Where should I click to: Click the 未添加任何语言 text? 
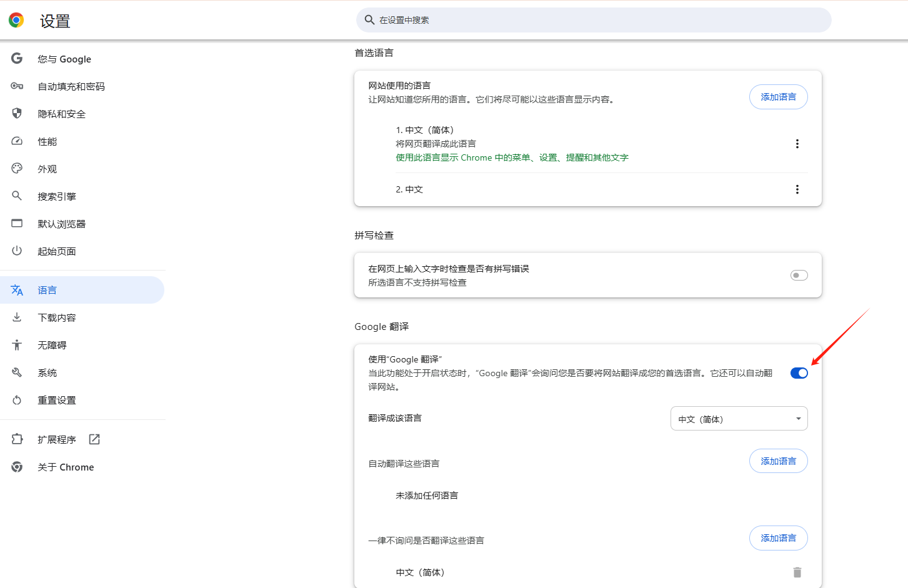(x=427, y=496)
